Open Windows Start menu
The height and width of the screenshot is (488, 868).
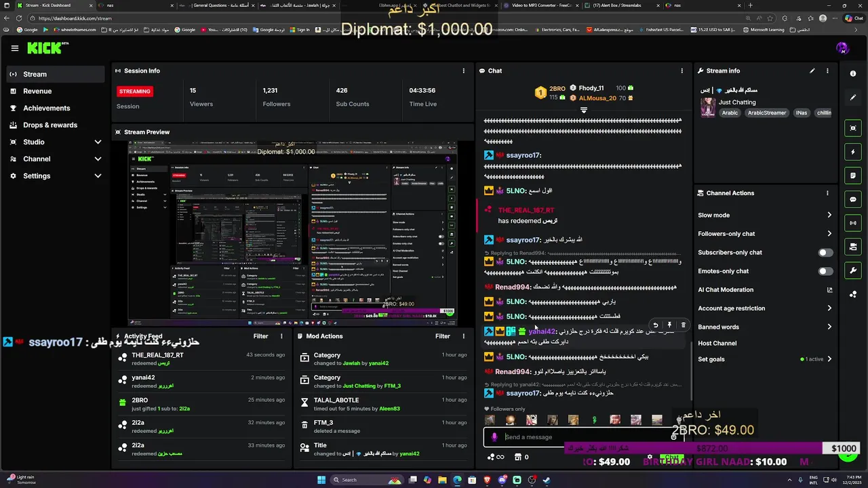[x=321, y=480]
